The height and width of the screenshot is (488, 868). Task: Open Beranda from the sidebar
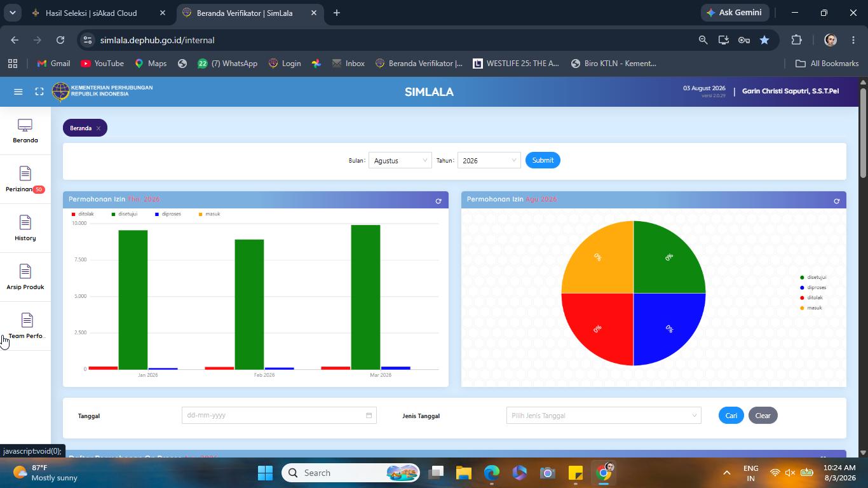coord(25,131)
